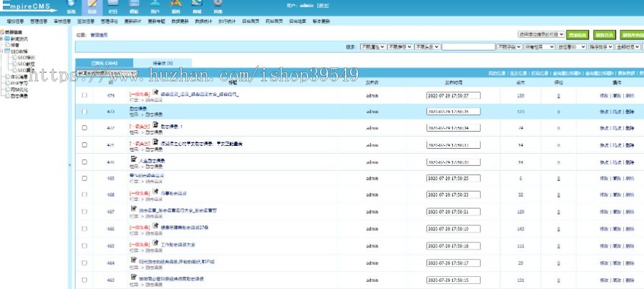Open 后台首页 in the secondary menu bar
Image resolution: width=644 pixels, height=289 pixels.
[x=250, y=21]
